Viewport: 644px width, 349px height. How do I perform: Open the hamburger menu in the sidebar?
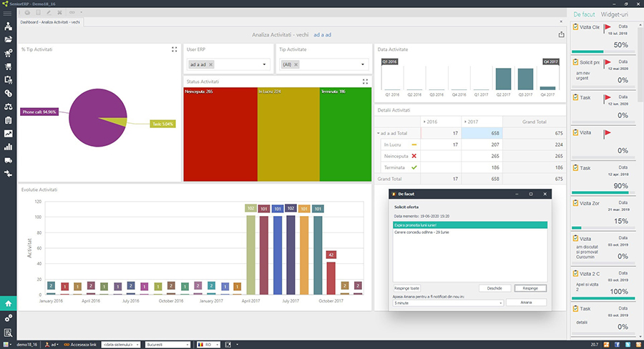coord(7,13)
